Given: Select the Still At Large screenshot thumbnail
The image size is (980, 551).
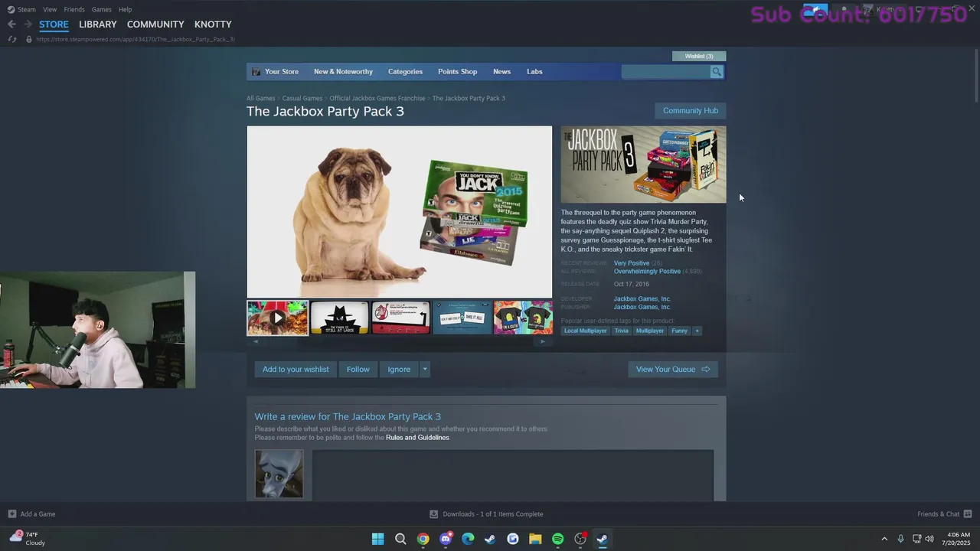Looking at the screenshot, I should [339, 318].
